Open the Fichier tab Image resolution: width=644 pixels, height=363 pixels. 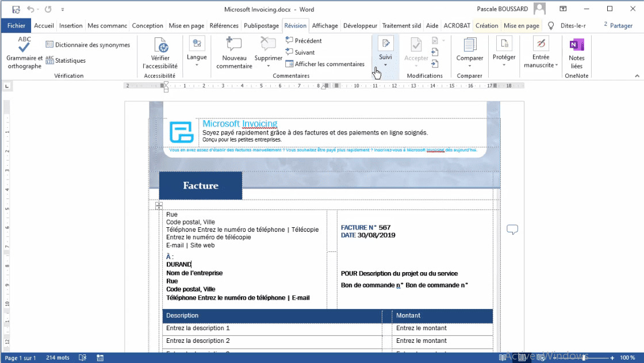[x=16, y=25]
